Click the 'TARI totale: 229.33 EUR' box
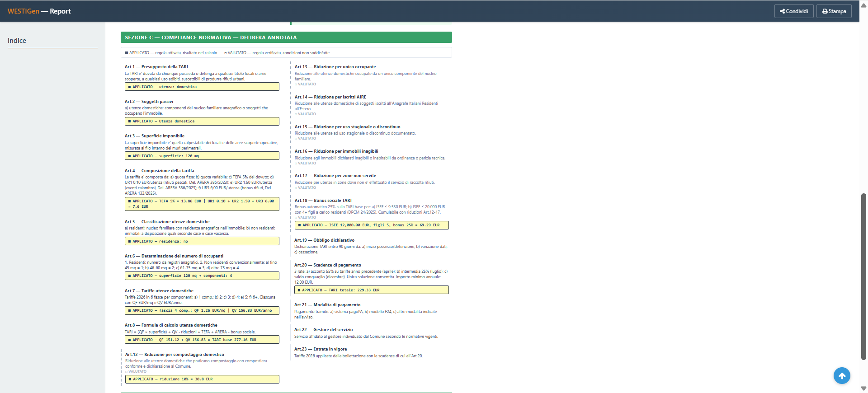Screen dimensions: 868x393 [x=372, y=290]
